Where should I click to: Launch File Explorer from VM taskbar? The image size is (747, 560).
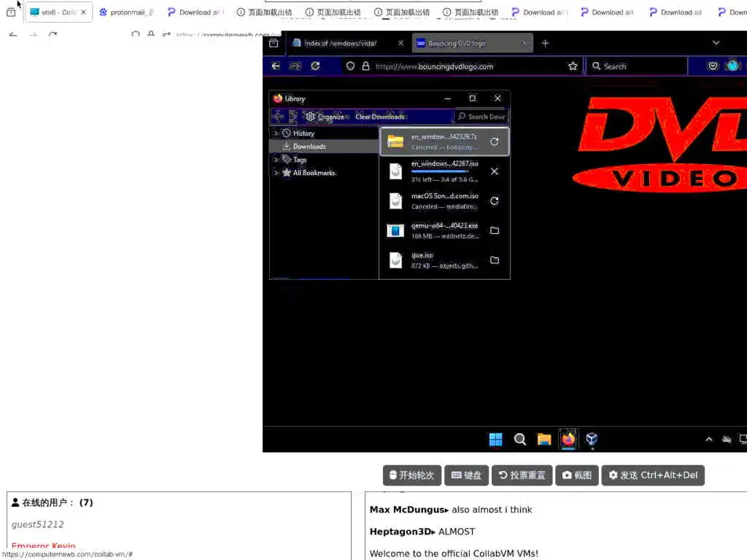point(544,439)
